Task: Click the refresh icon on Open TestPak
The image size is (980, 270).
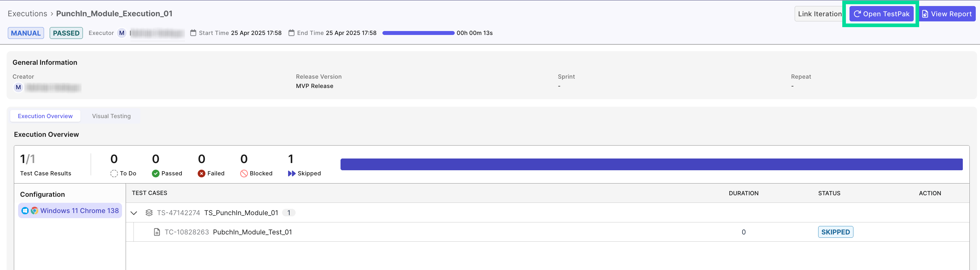Action: [857, 14]
